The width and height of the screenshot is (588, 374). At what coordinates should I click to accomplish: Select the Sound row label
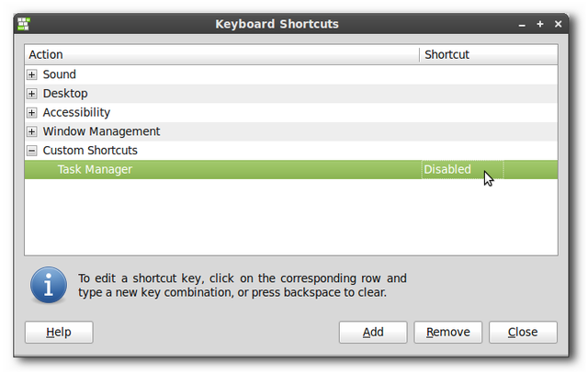click(59, 74)
